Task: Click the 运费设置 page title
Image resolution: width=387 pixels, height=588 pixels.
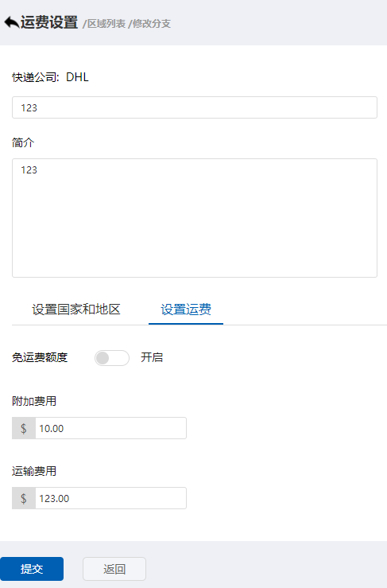Action: point(49,22)
